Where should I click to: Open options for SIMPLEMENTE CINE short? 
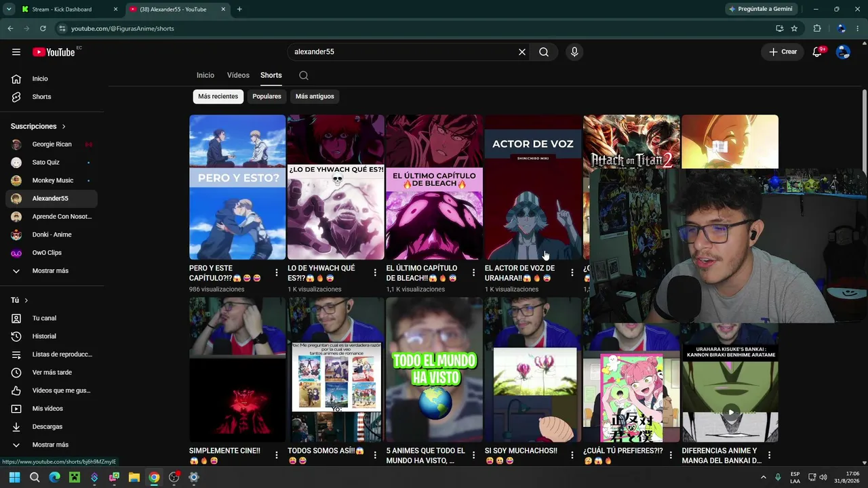(277, 455)
